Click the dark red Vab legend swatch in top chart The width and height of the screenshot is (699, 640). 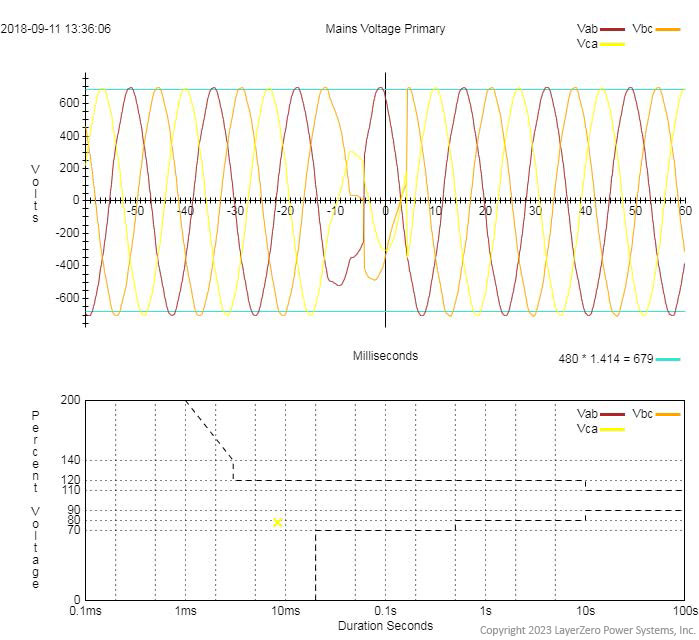(x=612, y=29)
